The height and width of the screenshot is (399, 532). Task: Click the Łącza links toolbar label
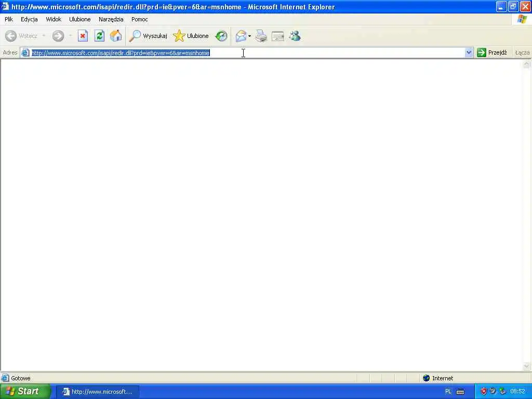point(522,52)
